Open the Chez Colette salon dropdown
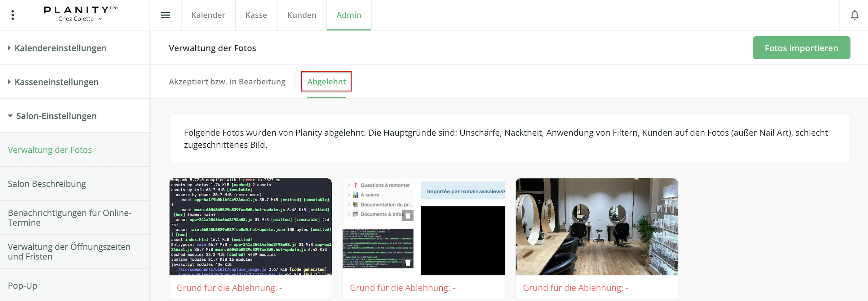Image resolution: width=868 pixels, height=301 pixels. [80, 19]
